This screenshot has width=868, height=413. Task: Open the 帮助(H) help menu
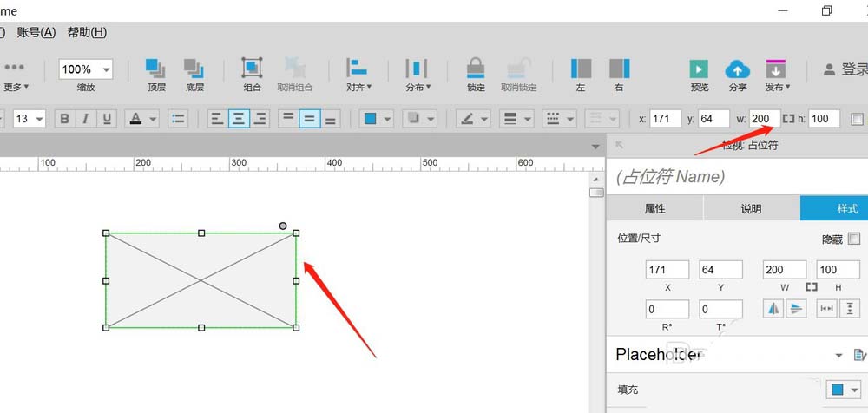(87, 32)
